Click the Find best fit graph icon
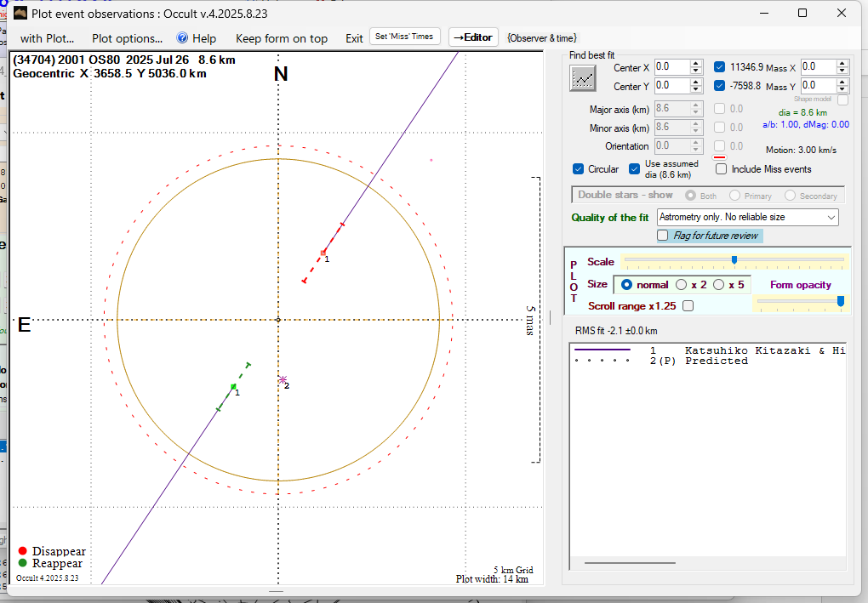The width and height of the screenshot is (868, 603). pos(583,78)
